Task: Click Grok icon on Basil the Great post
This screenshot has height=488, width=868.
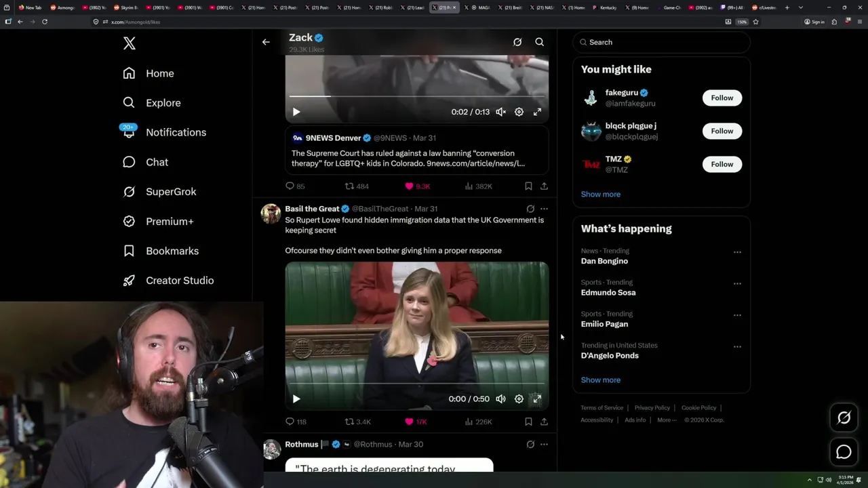Action: [530, 209]
